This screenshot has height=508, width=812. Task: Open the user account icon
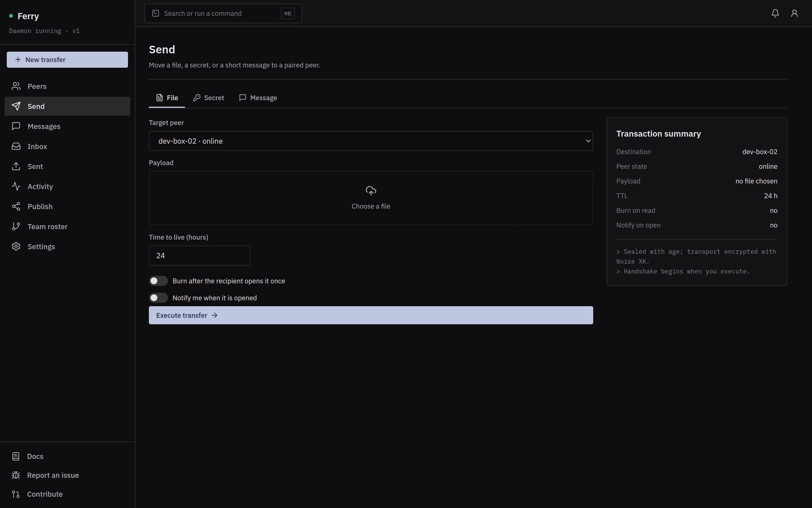point(794,14)
